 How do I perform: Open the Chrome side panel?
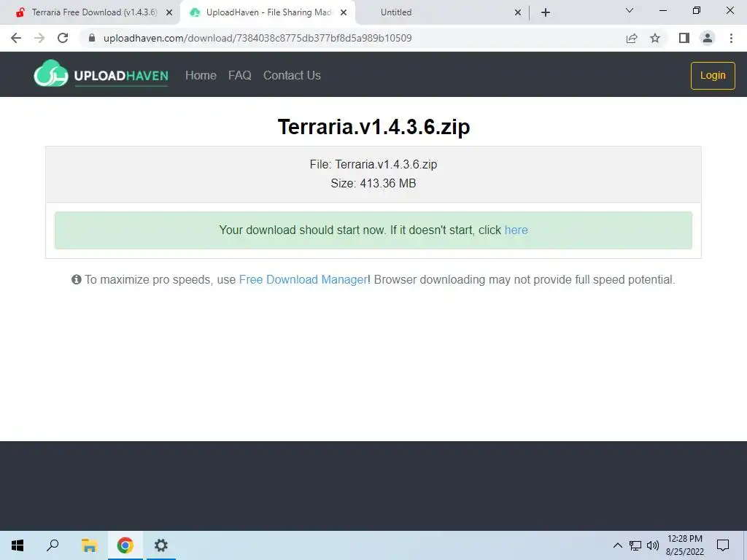[684, 38]
